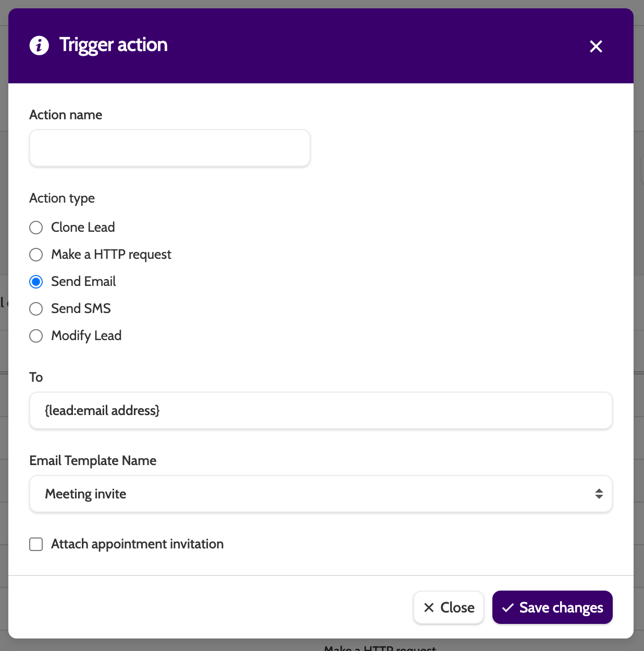The width and height of the screenshot is (644, 651).
Task: Click the Save changes button
Action: pyautogui.click(x=552, y=607)
